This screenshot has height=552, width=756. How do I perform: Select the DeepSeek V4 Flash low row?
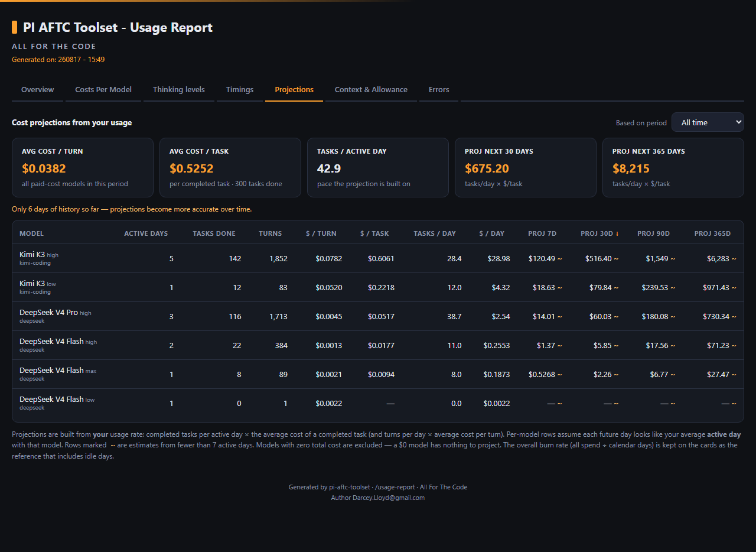click(378, 403)
